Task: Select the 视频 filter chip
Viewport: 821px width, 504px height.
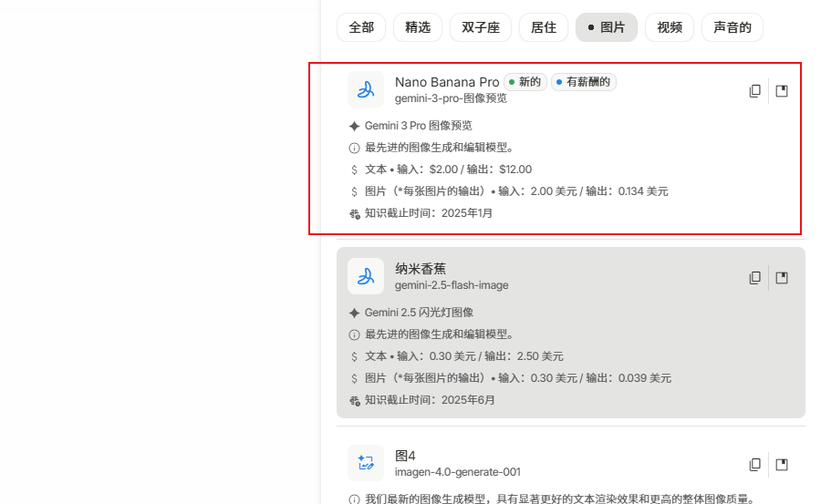Action: pos(670,27)
